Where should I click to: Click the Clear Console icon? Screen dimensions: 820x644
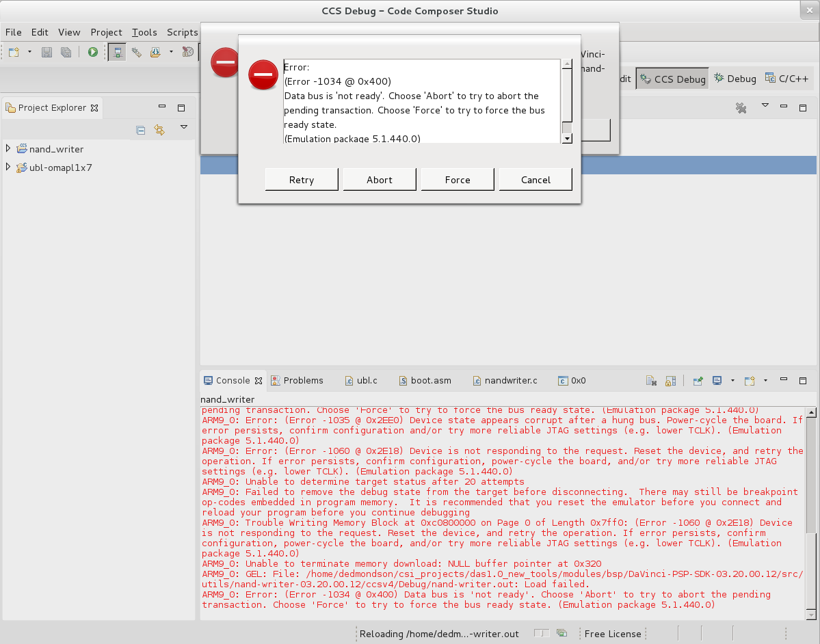pyautogui.click(x=651, y=381)
